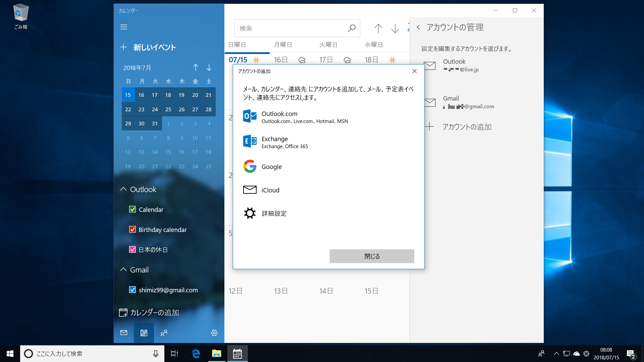Click the search magnifier icon
644x362 pixels.
coord(351,28)
